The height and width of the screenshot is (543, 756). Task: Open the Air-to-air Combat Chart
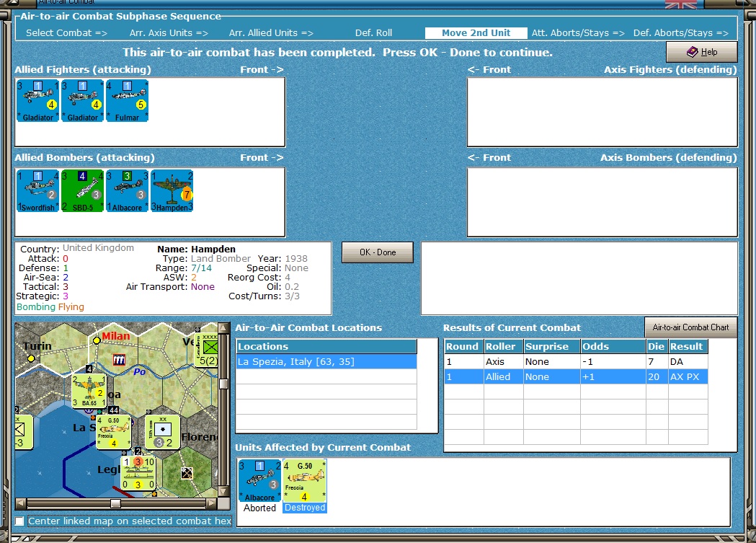[690, 327]
